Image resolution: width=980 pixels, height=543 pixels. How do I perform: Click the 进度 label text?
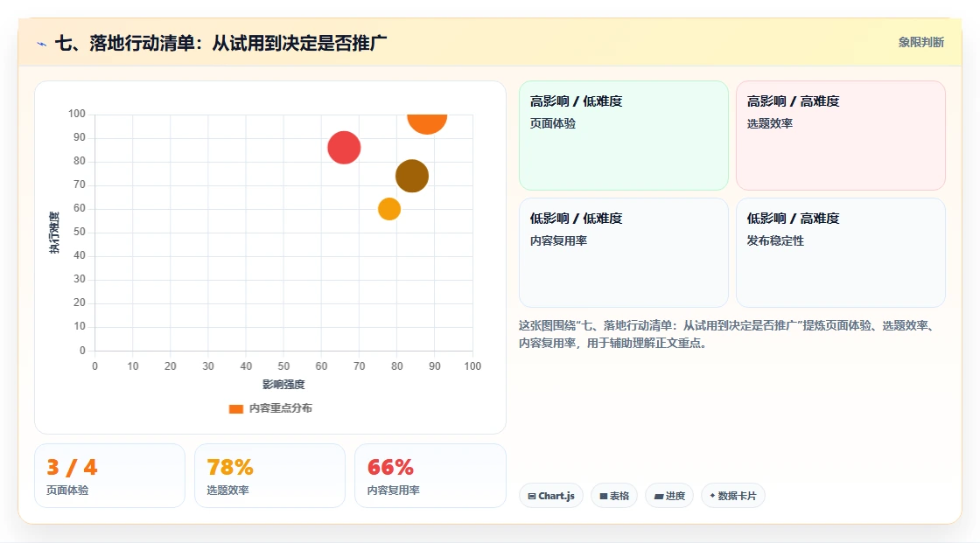675,496
